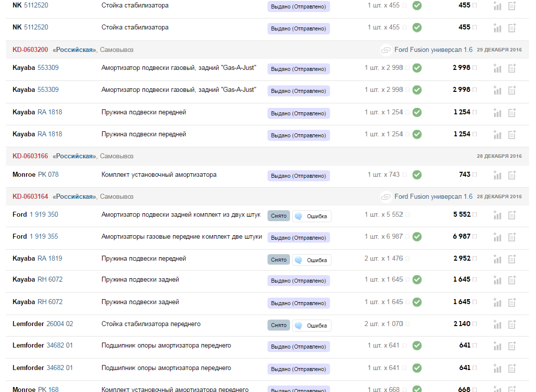Click Снято status for Ford 1 919 350

click(x=278, y=216)
